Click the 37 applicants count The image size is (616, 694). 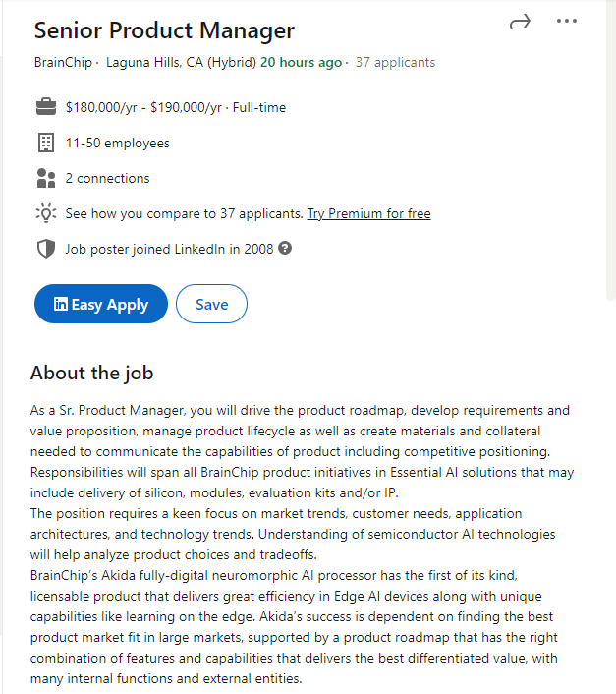pos(395,62)
